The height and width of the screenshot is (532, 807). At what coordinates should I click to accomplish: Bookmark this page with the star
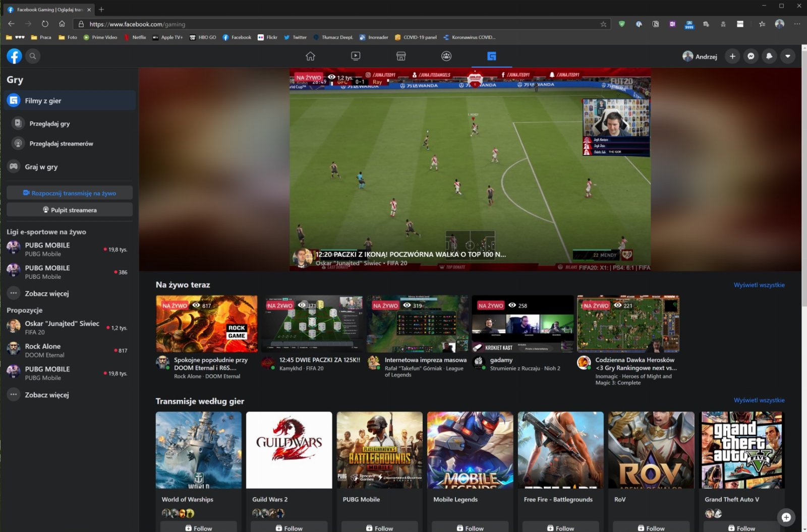[603, 24]
